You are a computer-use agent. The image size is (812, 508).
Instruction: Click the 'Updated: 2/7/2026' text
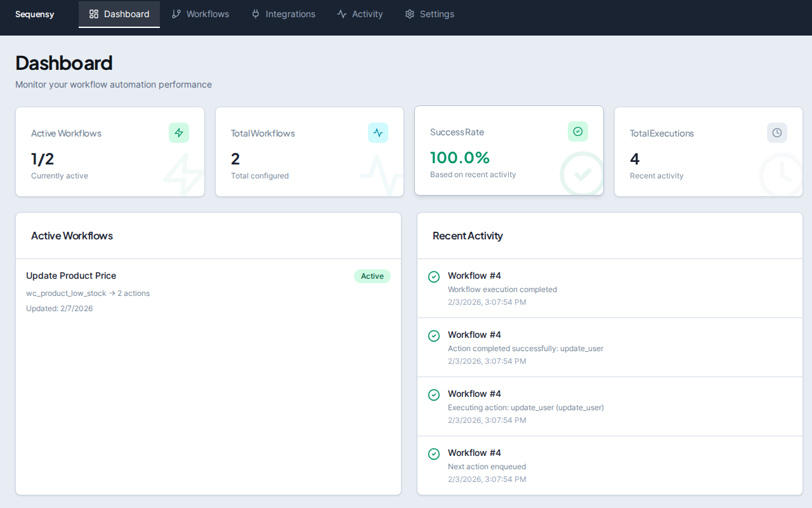pyautogui.click(x=60, y=309)
